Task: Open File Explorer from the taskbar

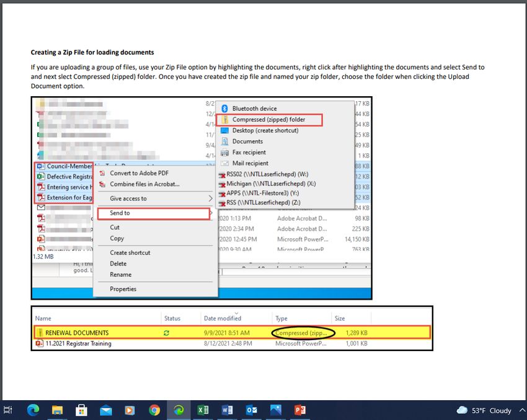Action: [57, 410]
